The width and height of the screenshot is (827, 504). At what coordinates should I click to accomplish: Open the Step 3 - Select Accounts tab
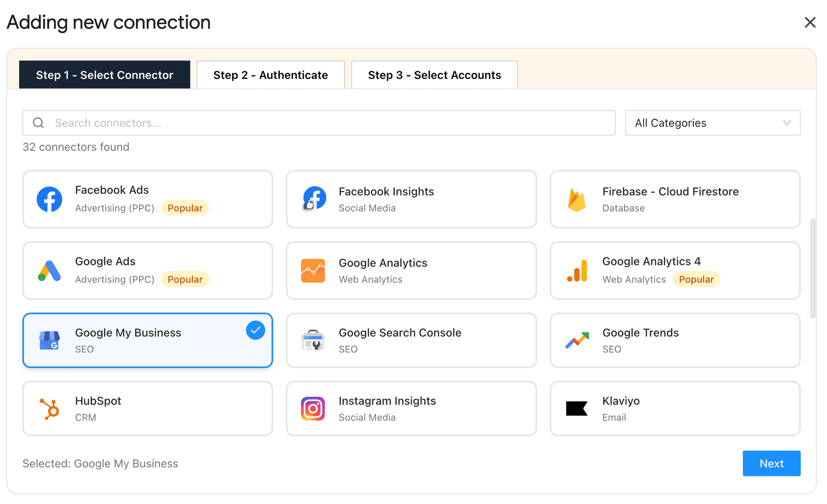click(434, 75)
